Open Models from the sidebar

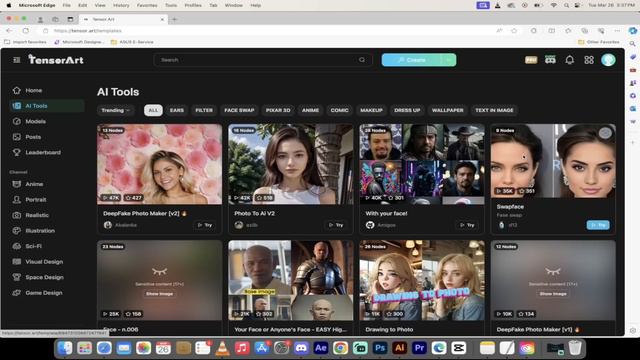click(x=36, y=121)
